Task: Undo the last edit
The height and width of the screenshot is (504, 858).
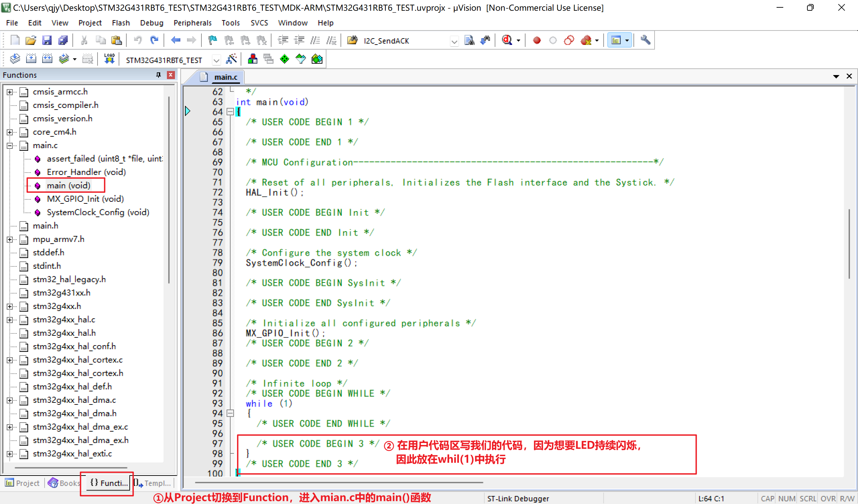Action: click(x=138, y=40)
